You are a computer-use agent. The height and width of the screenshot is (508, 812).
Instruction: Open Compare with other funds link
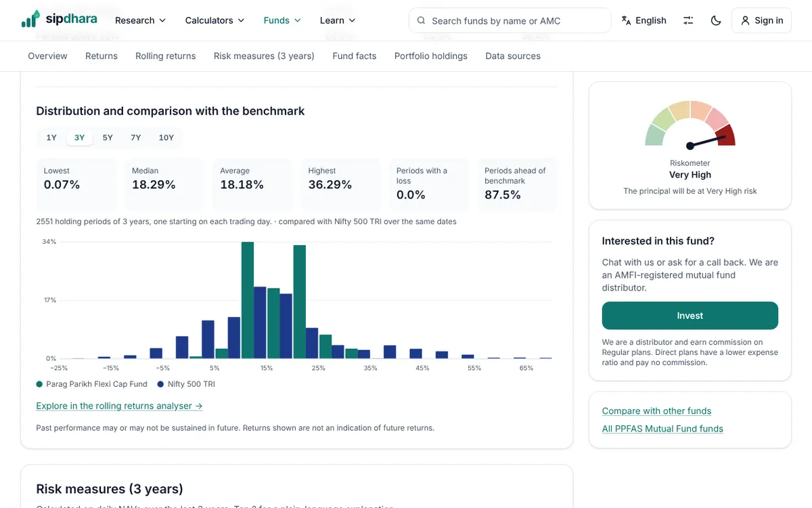point(656,410)
